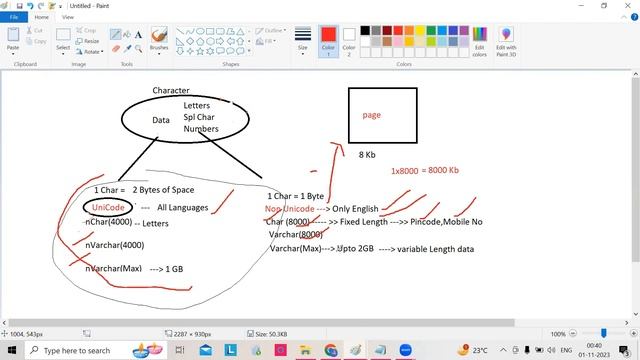Click the Crop button
The image size is (640, 360).
(86, 31)
